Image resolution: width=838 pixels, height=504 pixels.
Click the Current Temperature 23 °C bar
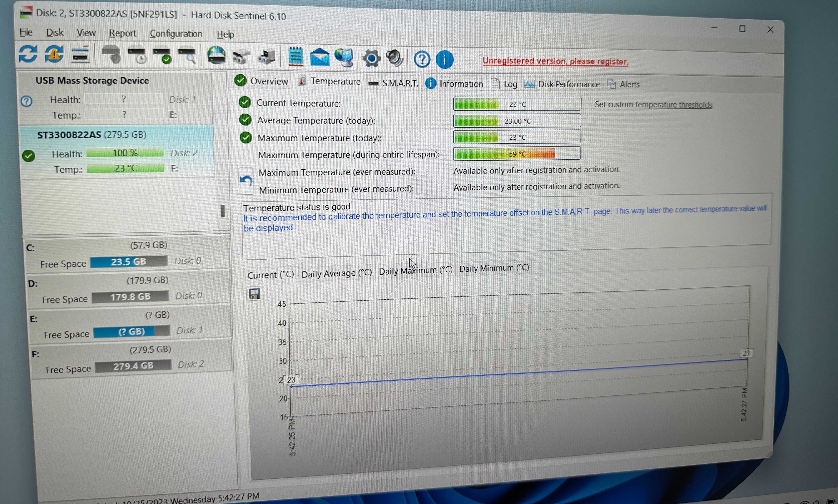point(517,104)
